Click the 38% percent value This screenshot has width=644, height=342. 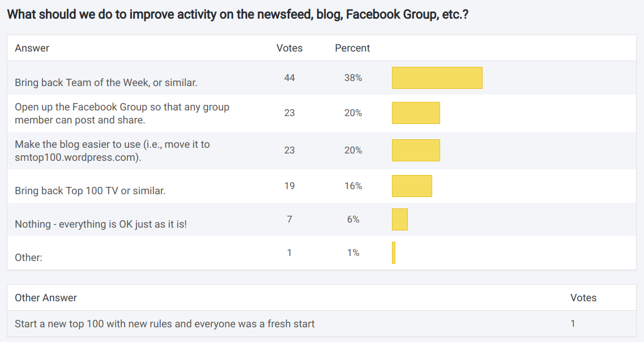coord(353,78)
